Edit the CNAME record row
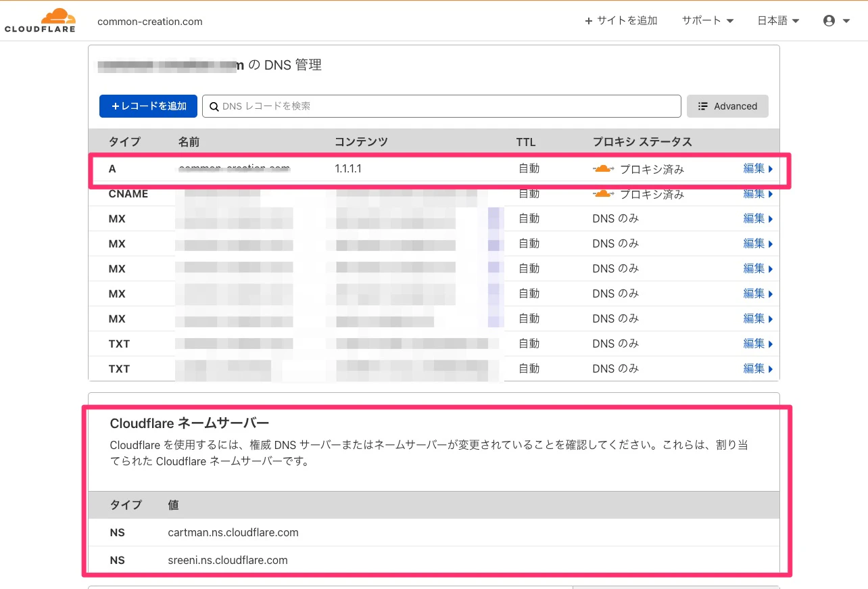Viewport: 868px width, 589px height. (758, 194)
